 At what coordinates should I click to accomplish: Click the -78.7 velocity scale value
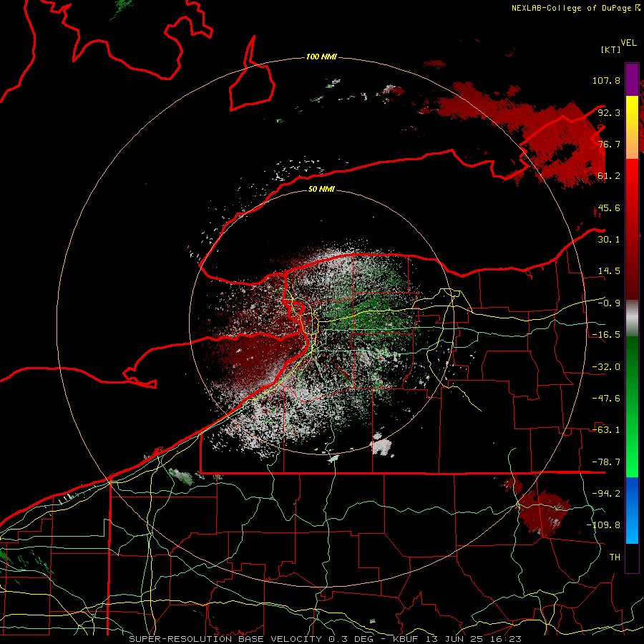click(606, 462)
